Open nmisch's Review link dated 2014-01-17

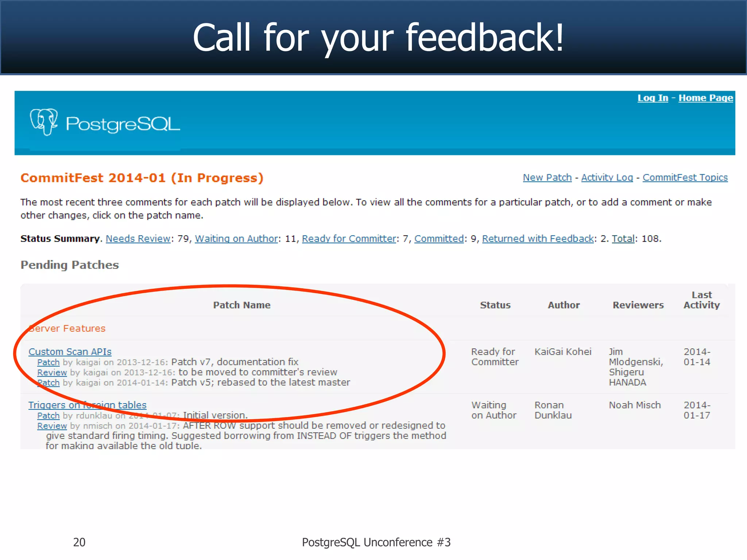tap(52, 426)
